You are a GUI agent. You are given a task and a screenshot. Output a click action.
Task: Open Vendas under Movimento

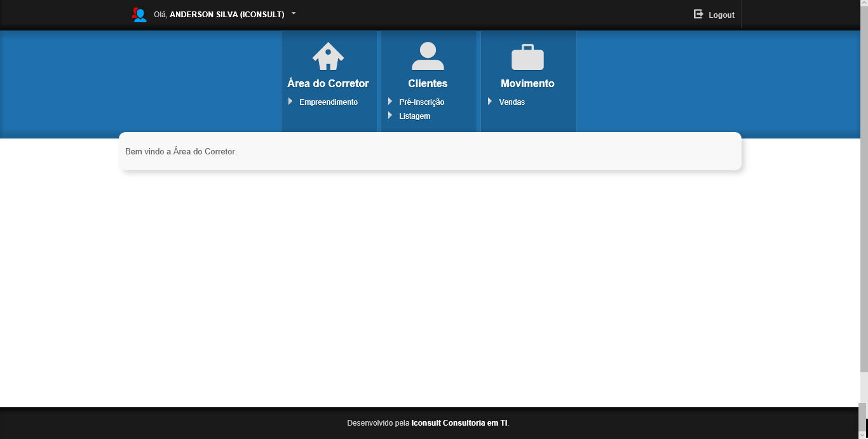pos(512,102)
